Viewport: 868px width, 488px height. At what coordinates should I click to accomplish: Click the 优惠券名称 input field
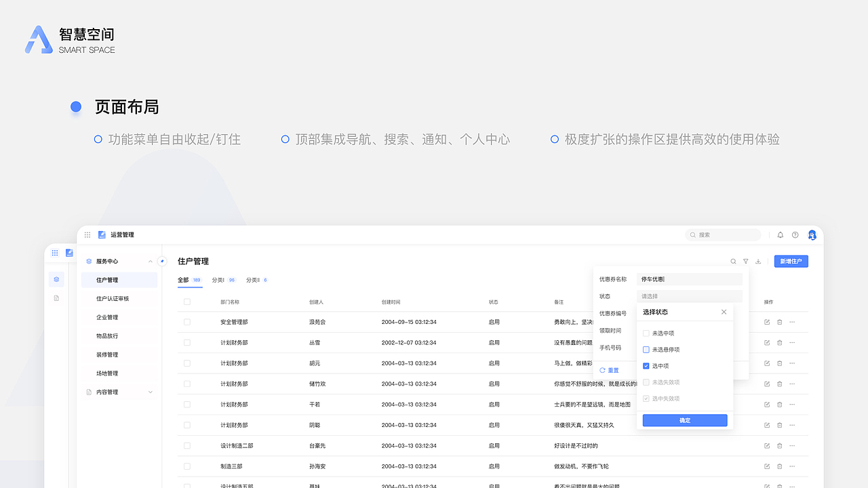click(690, 279)
